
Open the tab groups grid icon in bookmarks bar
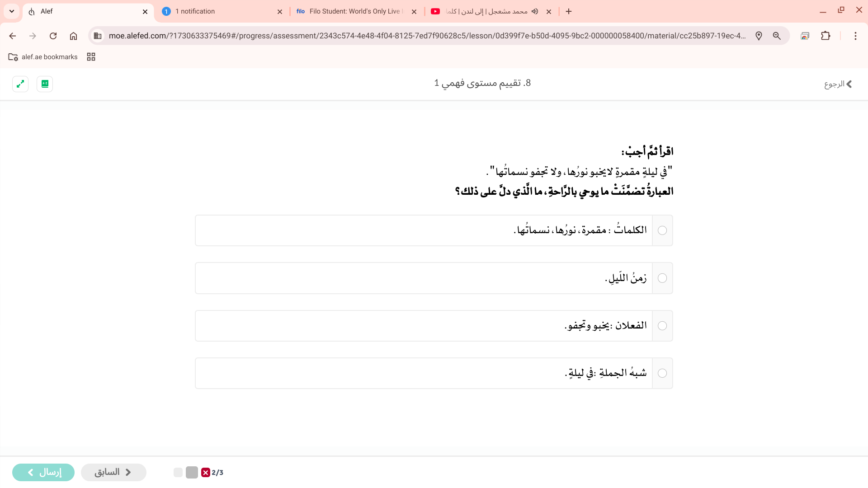pos(91,57)
